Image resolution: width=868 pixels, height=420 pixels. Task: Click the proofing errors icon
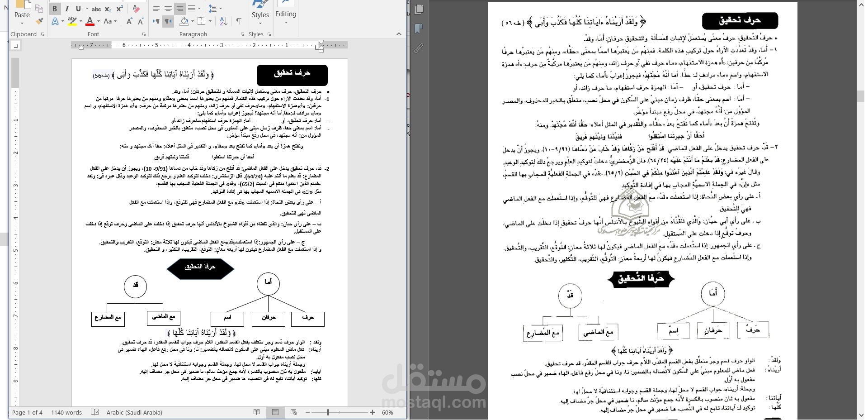coord(95,412)
